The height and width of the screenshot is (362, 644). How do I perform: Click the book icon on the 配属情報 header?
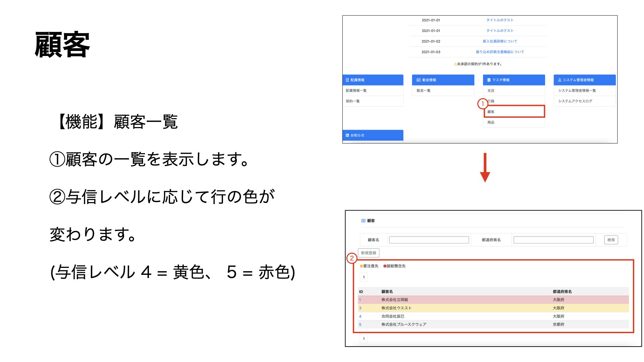point(347,80)
